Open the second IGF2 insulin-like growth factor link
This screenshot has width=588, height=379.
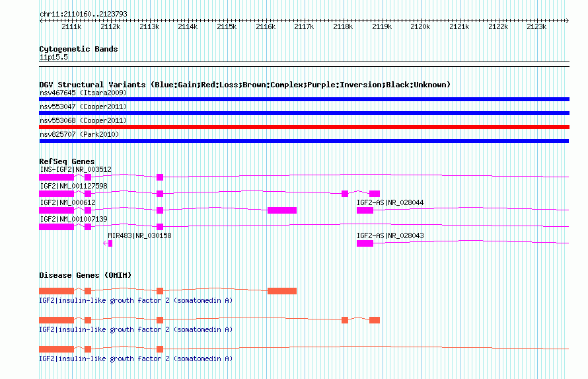coord(135,329)
